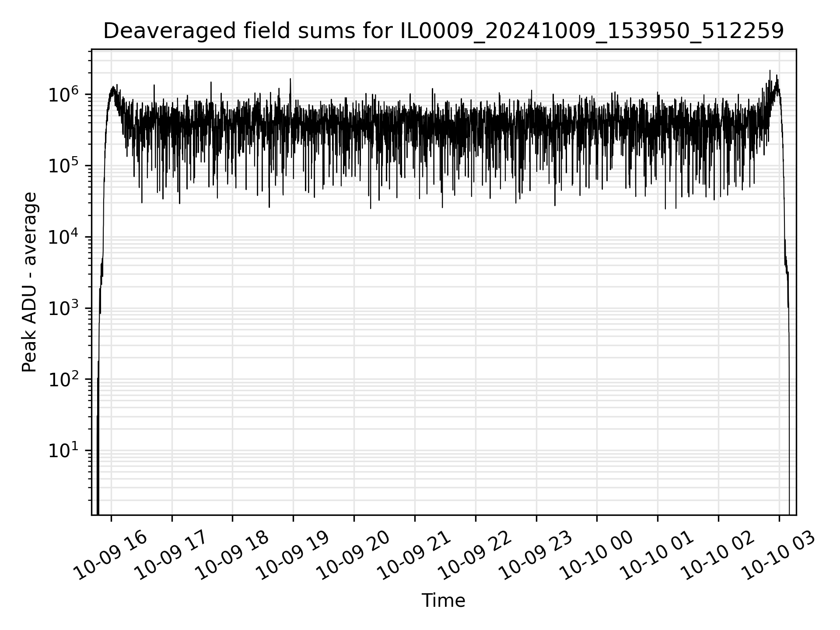
Task: Click the y tick label 10^1
Action: (x=63, y=450)
